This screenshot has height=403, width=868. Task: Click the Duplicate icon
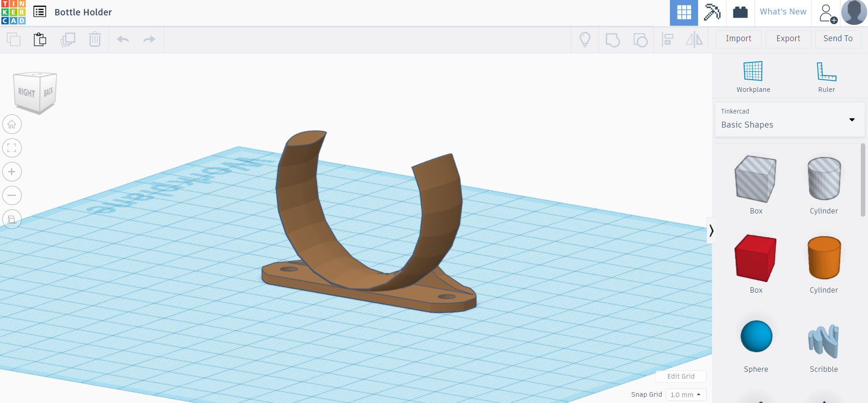point(68,40)
